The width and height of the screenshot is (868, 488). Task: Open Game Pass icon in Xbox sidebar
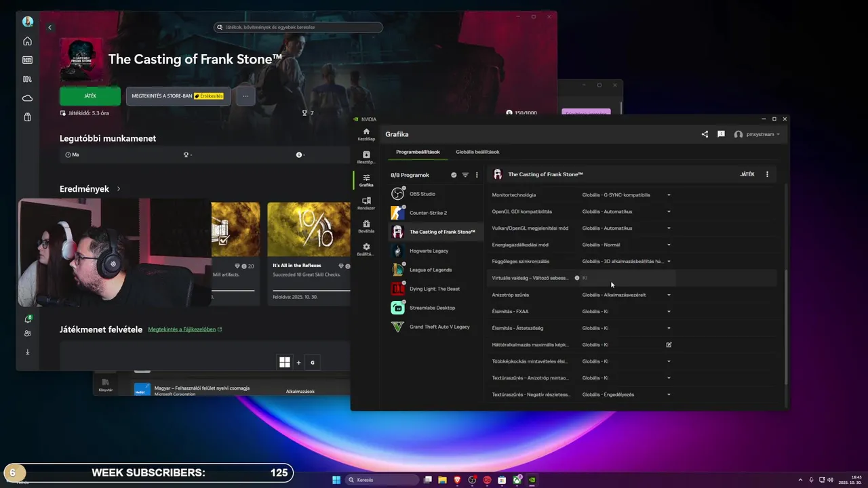pos(27,60)
